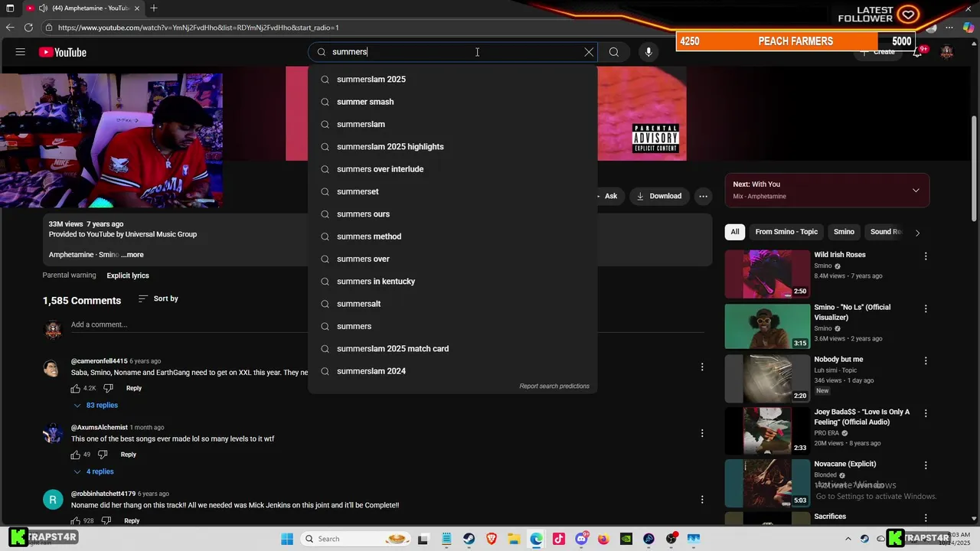Open Brave browser from the taskbar
Image resolution: width=980 pixels, height=551 pixels.
pyautogui.click(x=492, y=539)
